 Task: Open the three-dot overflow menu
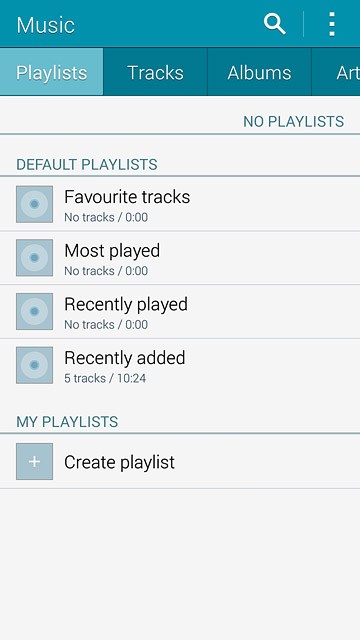tap(332, 24)
